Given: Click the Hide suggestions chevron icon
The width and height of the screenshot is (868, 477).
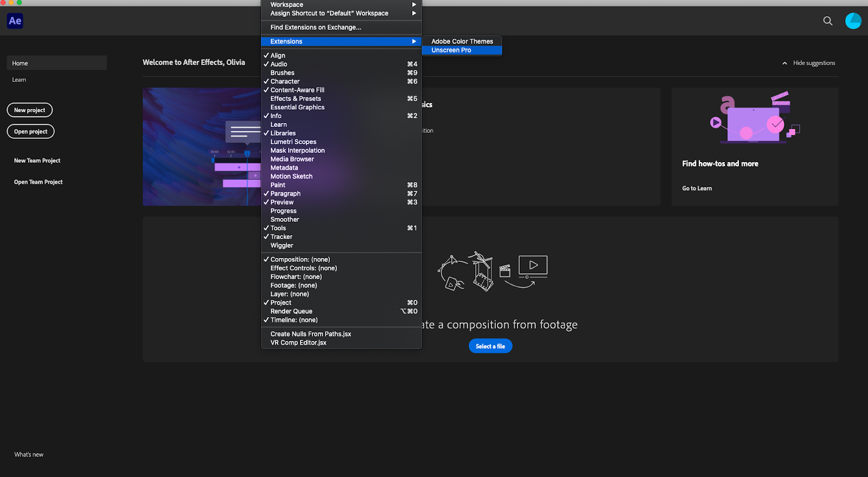Looking at the screenshot, I should click(784, 63).
